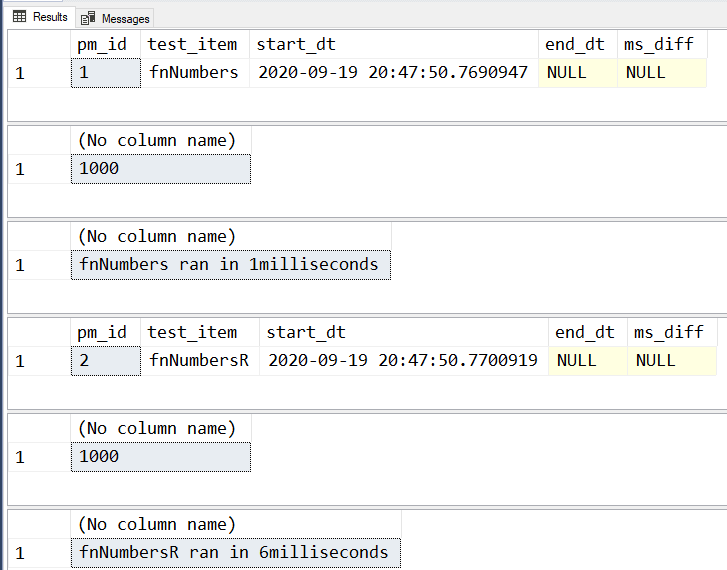Click the start_dt cell ending in 7690947
The width and height of the screenshot is (727, 570).
click(x=392, y=72)
